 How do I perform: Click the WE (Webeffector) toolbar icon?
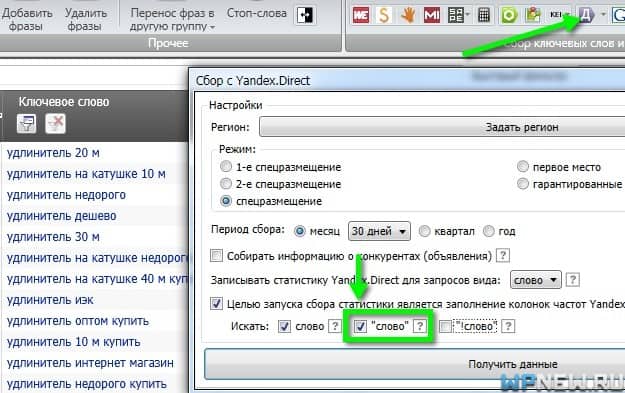pyautogui.click(x=361, y=15)
